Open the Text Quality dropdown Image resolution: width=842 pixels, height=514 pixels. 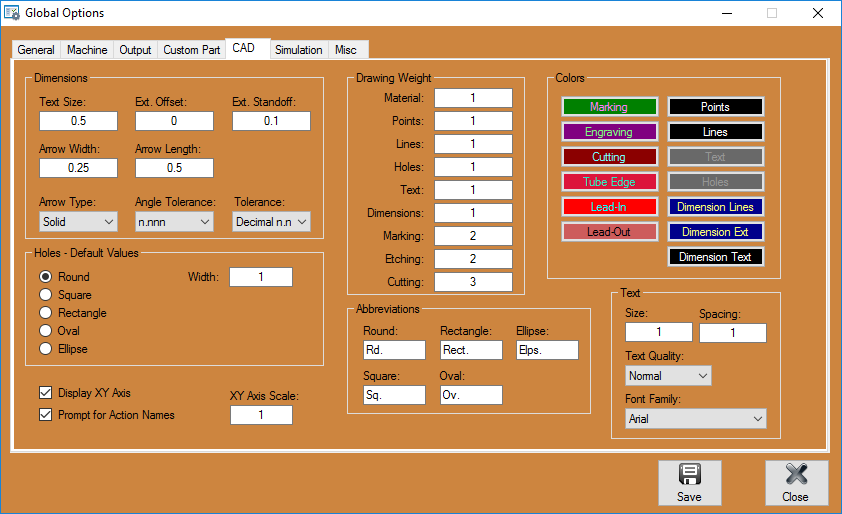point(668,376)
